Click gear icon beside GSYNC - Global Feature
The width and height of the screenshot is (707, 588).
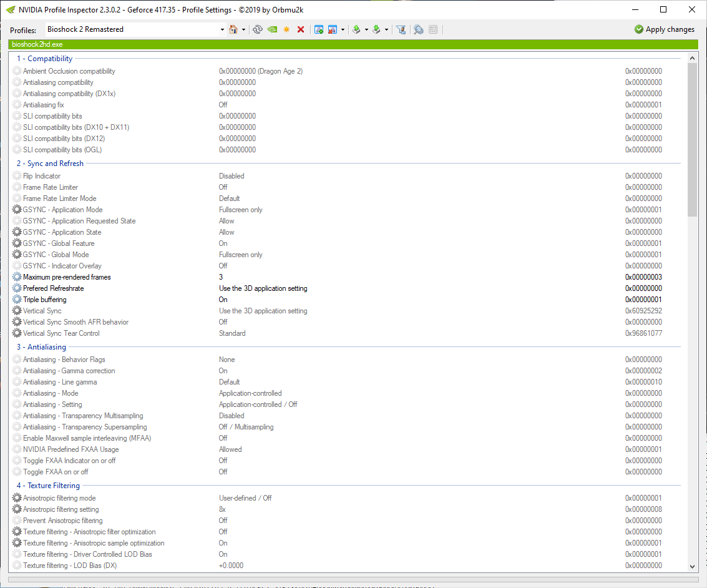(17, 243)
